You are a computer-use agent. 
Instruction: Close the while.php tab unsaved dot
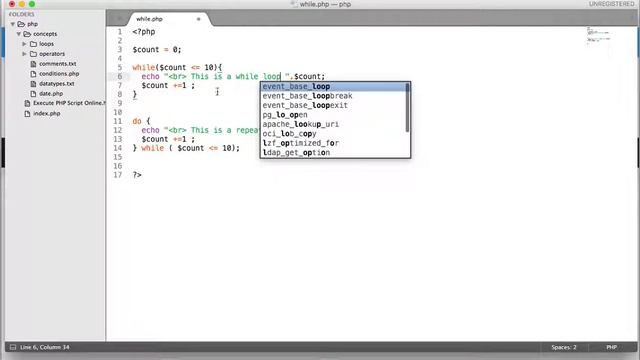pos(199,19)
